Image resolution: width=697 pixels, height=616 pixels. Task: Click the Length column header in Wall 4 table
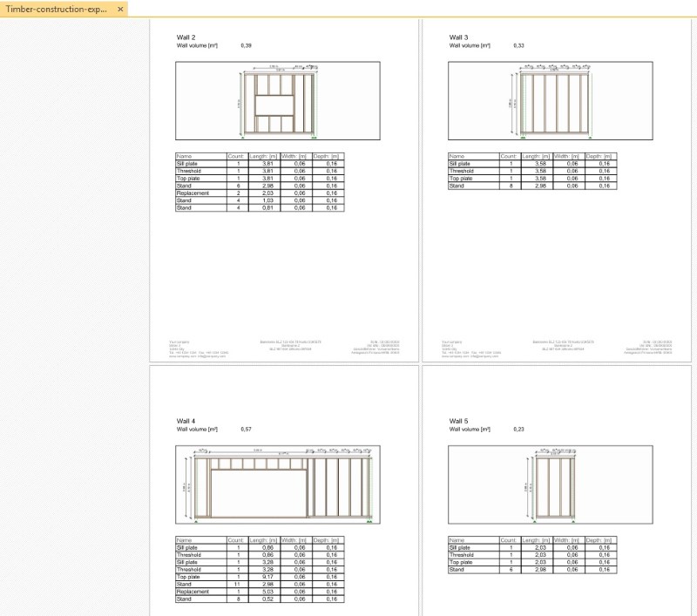264,540
